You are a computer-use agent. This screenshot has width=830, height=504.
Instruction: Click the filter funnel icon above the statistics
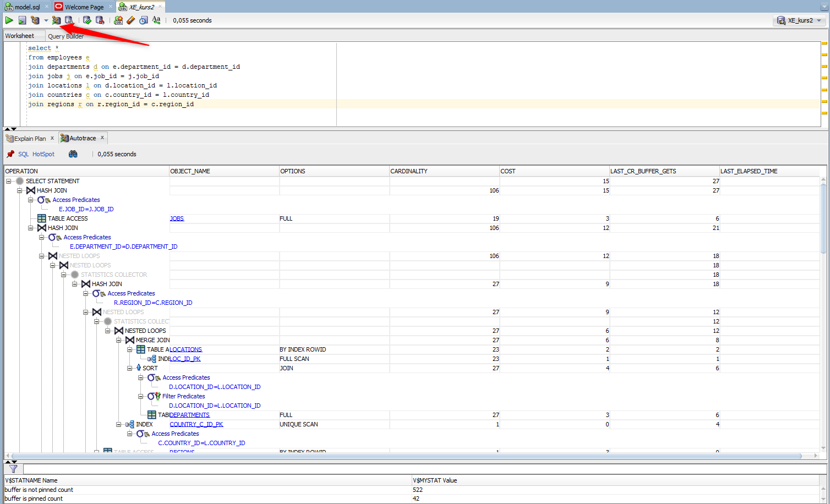(x=13, y=469)
